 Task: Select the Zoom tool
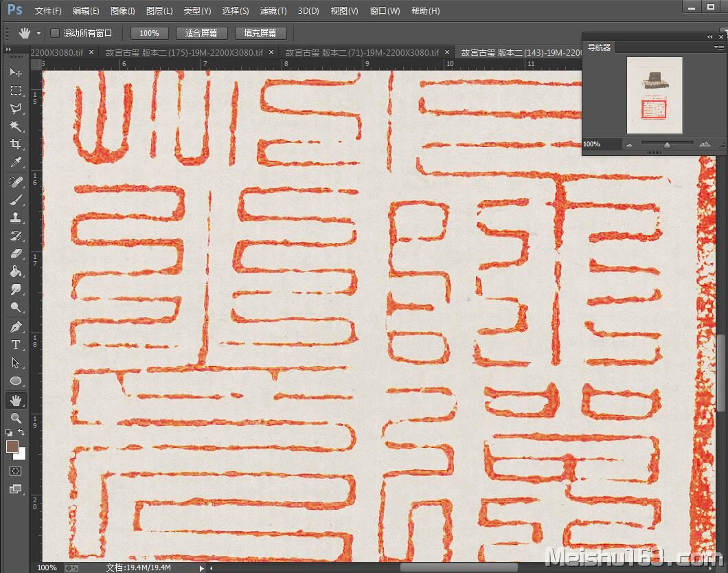(16, 418)
